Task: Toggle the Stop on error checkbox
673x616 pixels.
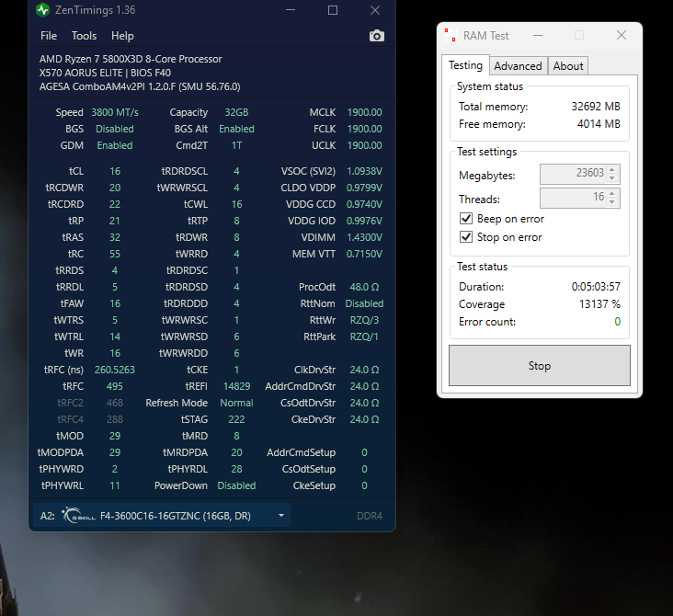Action: click(466, 237)
